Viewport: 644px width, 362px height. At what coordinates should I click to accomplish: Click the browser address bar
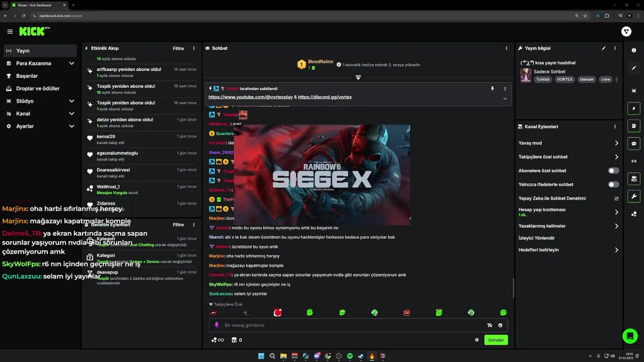tap(302, 16)
